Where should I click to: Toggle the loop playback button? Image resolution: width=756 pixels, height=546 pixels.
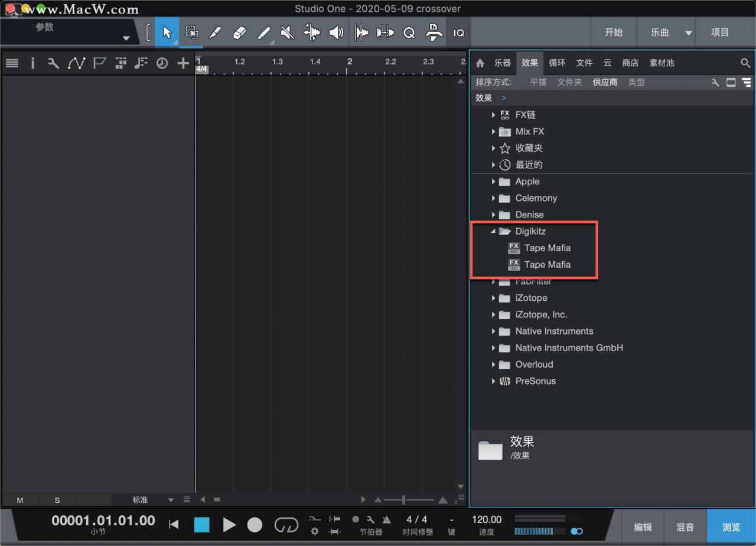coord(286,525)
